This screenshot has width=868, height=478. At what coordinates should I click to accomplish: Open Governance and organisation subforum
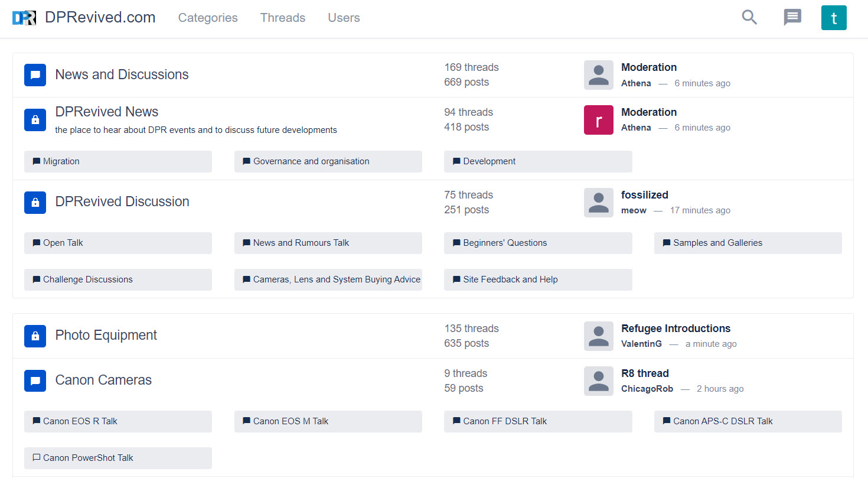pos(328,161)
